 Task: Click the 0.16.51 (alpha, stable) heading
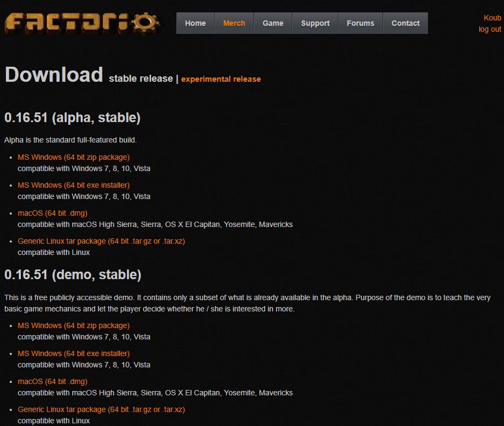pyautogui.click(x=72, y=118)
